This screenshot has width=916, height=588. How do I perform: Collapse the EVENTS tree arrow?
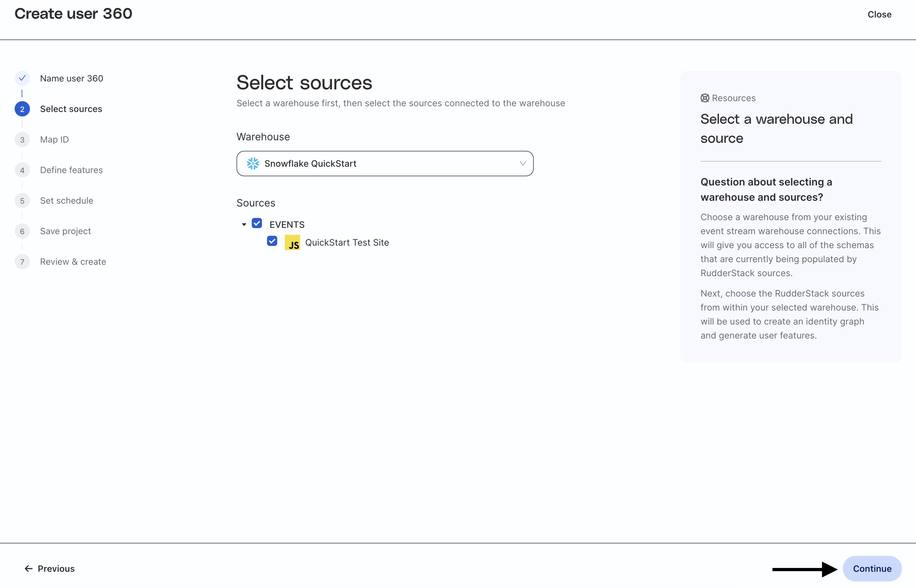(x=244, y=225)
